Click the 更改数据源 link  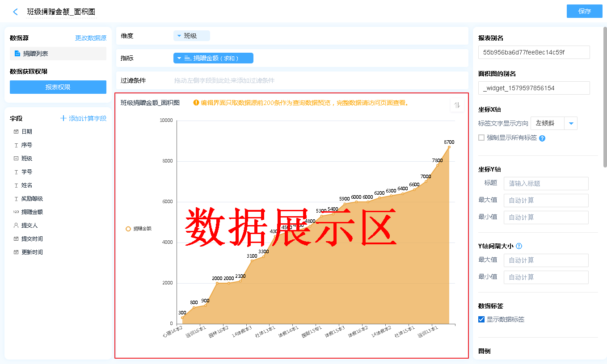point(91,38)
